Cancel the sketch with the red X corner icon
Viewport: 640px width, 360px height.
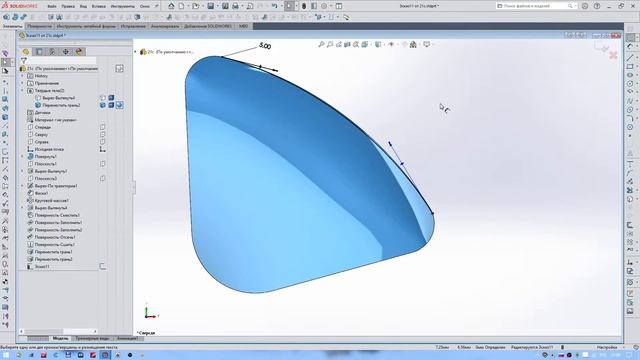[x=613, y=55]
